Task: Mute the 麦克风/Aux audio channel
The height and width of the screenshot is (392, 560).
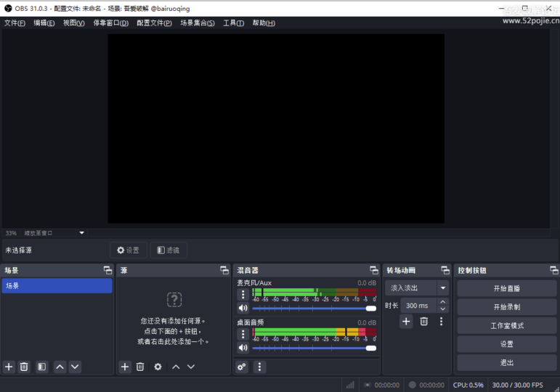Action: click(243, 309)
